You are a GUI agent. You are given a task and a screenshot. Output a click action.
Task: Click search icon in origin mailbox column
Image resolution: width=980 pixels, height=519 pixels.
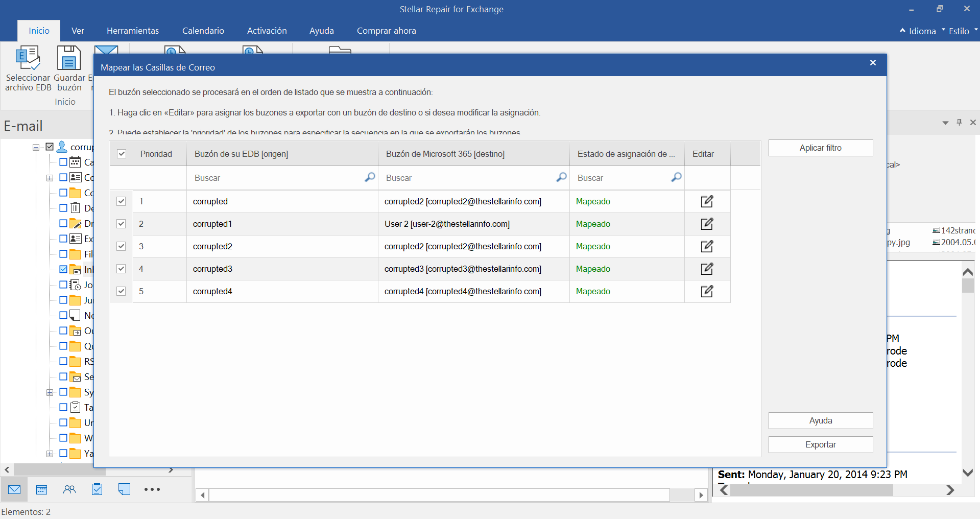coord(370,177)
